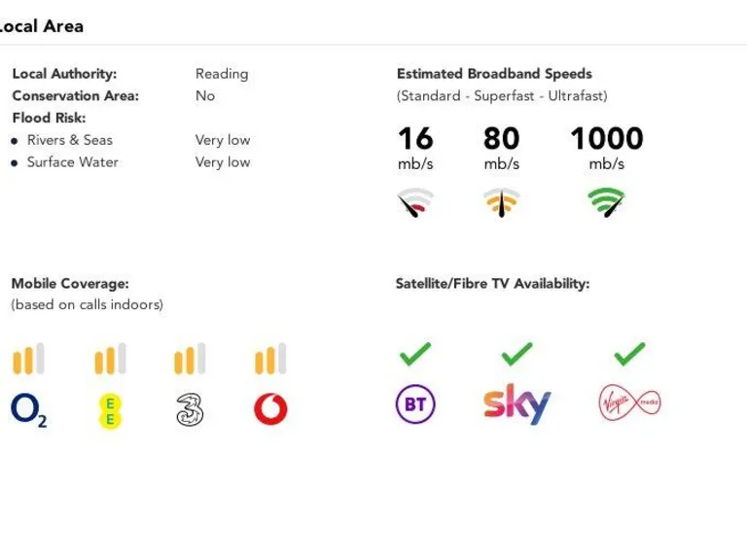Click the Virgin Media logo
Image resolution: width=747 pixels, height=560 pixels.
point(629,403)
